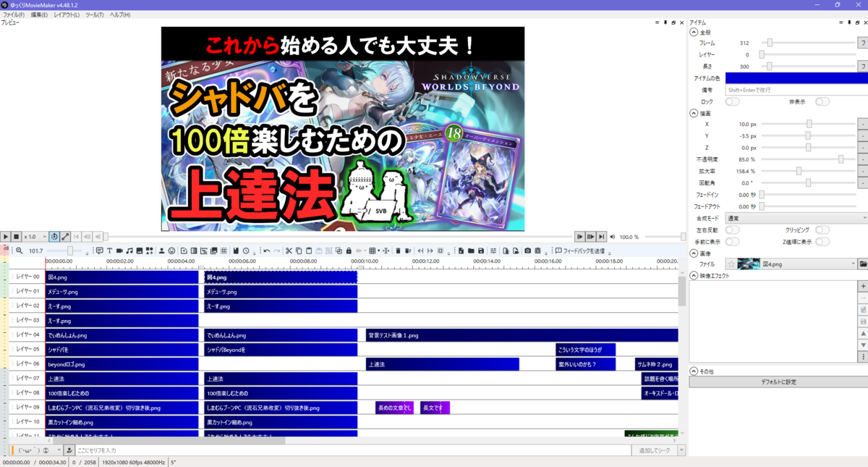Click the undo arrow in timeline toolbar
This screenshot has height=467, width=868.
coord(266,251)
